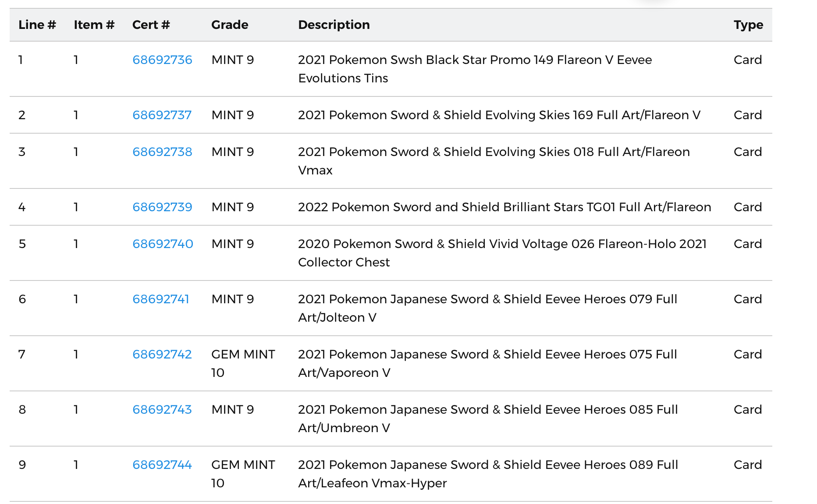Open cert number 68692736 link
The image size is (817, 504).
[x=162, y=60]
